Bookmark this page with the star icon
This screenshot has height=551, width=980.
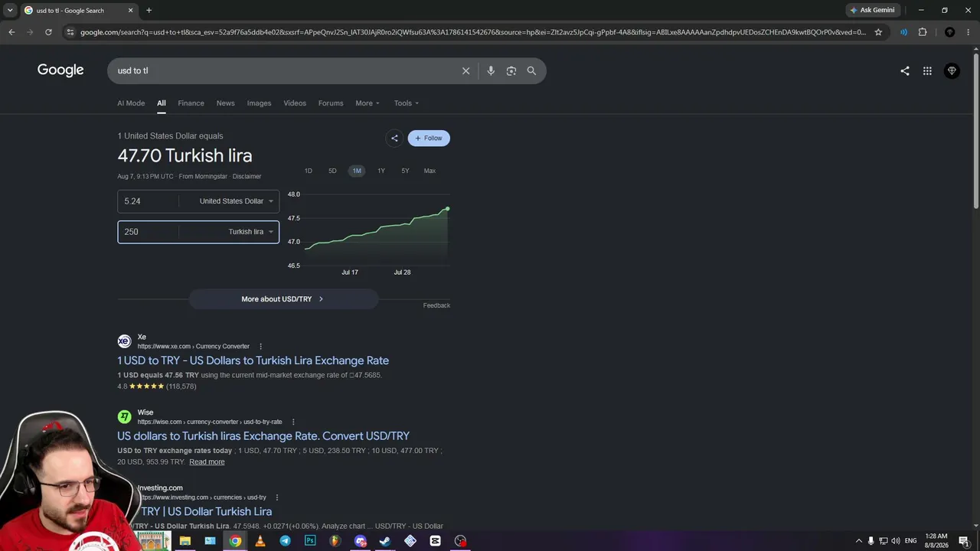pyautogui.click(x=878, y=32)
